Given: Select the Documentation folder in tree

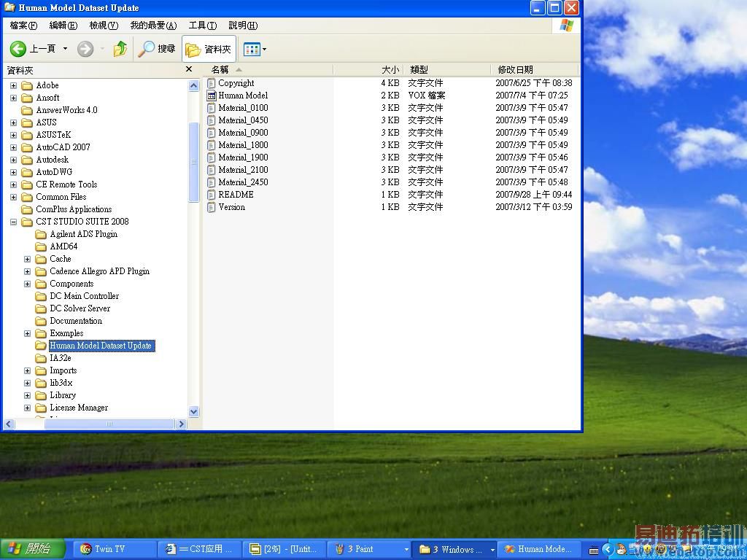Looking at the screenshot, I should (x=76, y=321).
